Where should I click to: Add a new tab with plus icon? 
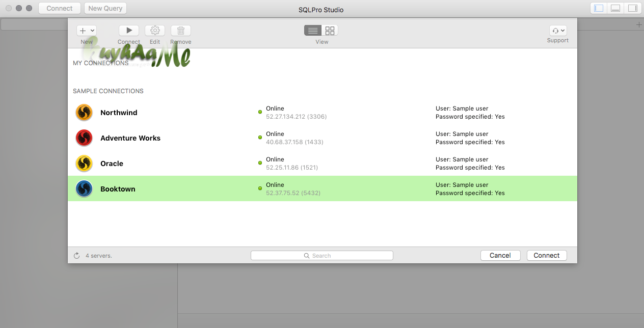point(639,25)
